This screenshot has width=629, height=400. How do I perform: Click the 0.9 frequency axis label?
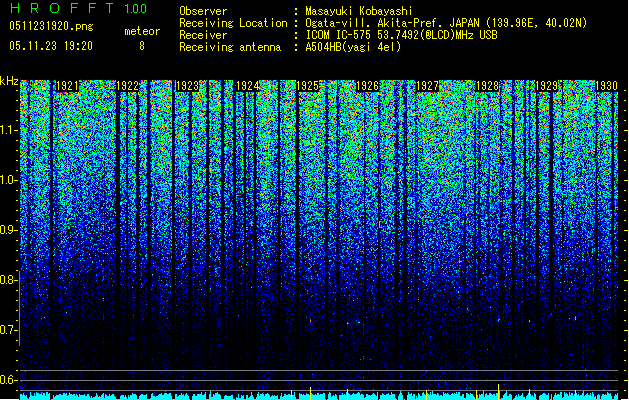(x=9, y=230)
